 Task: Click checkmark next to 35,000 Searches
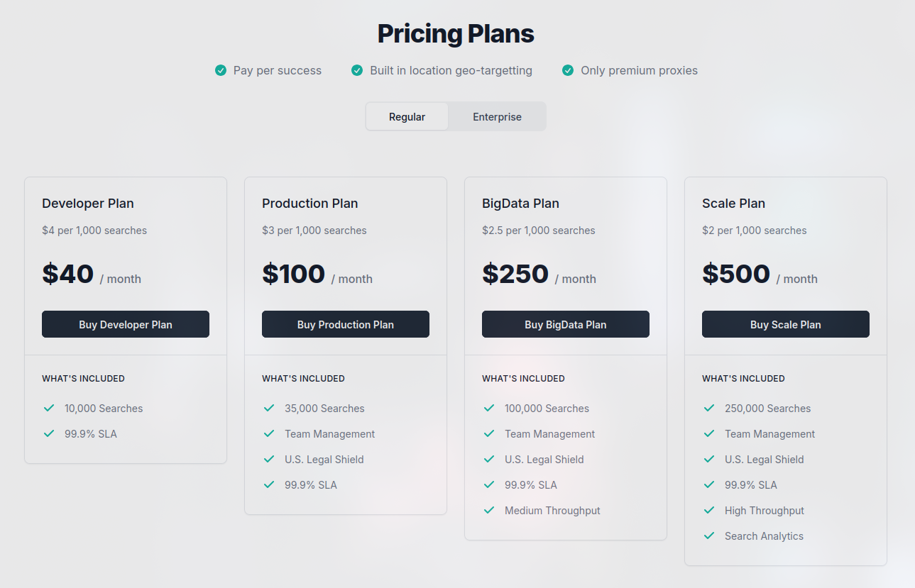[x=269, y=408]
